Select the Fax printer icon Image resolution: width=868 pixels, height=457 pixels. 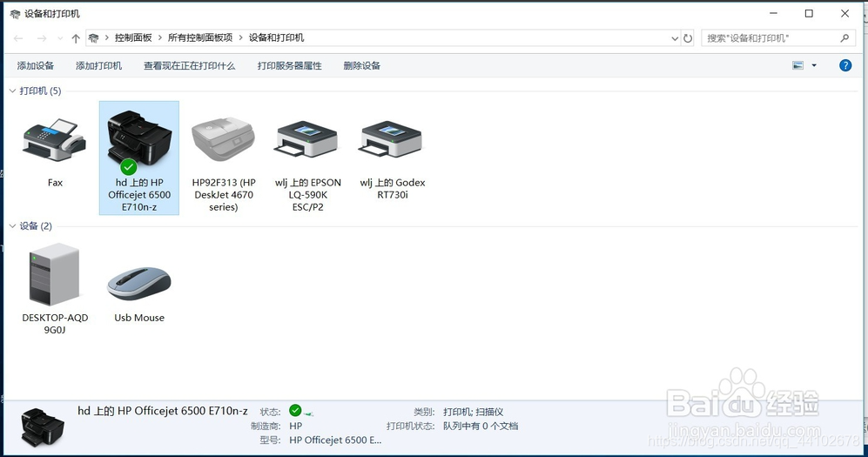click(x=54, y=140)
